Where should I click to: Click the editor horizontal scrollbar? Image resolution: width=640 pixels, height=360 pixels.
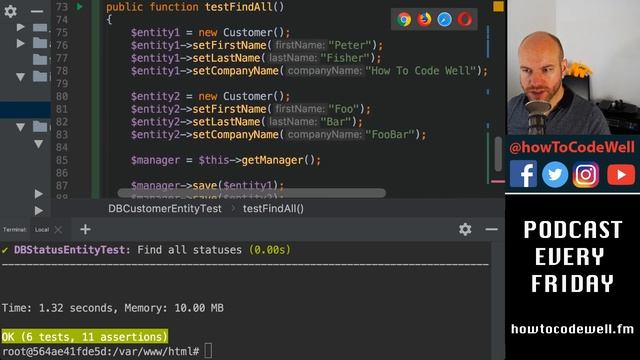(x=251, y=193)
